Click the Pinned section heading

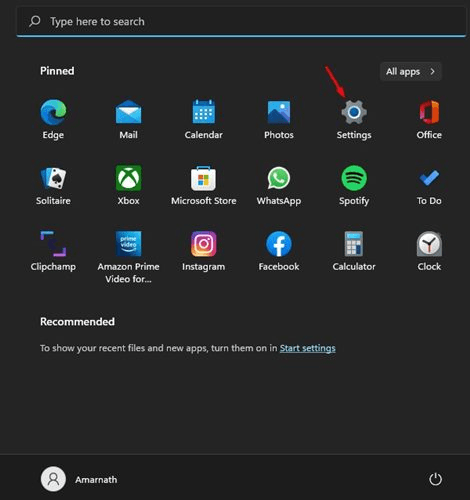click(57, 71)
